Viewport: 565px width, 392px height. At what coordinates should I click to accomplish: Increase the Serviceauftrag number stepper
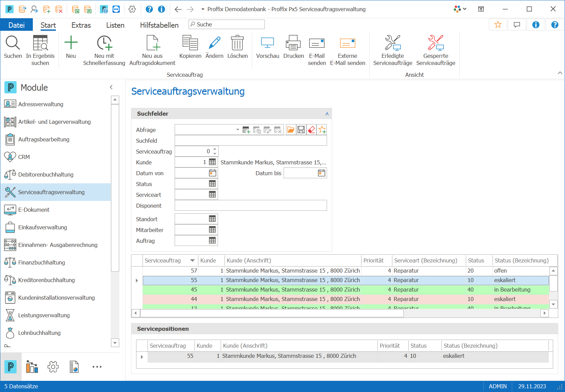[x=215, y=149]
